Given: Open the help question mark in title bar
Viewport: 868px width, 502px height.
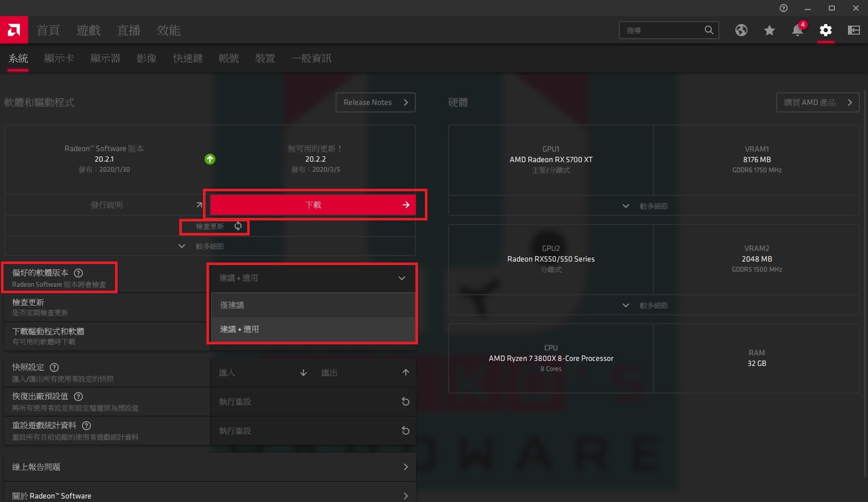Looking at the screenshot, I should point(783,8).
